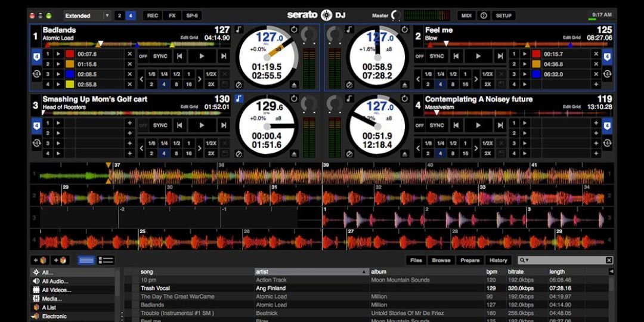Eject track from deck 4
The height and width of the screenshot is (322, 644).
click(404, 154)
